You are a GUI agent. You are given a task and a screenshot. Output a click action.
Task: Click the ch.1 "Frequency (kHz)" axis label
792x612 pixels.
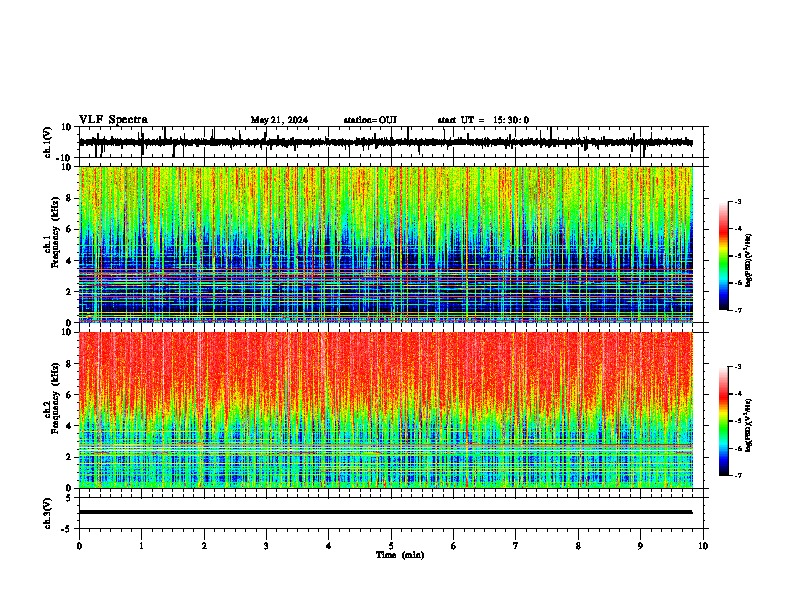[x=55, y=232]
